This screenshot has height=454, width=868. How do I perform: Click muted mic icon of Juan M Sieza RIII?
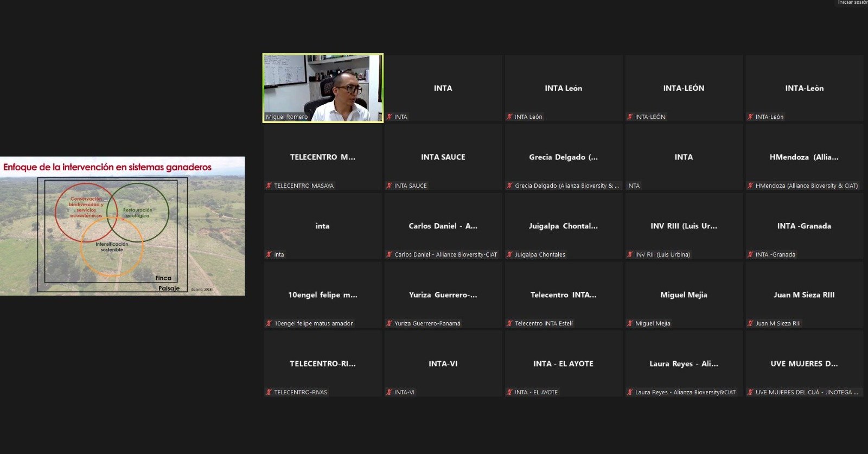pos(750,323)
